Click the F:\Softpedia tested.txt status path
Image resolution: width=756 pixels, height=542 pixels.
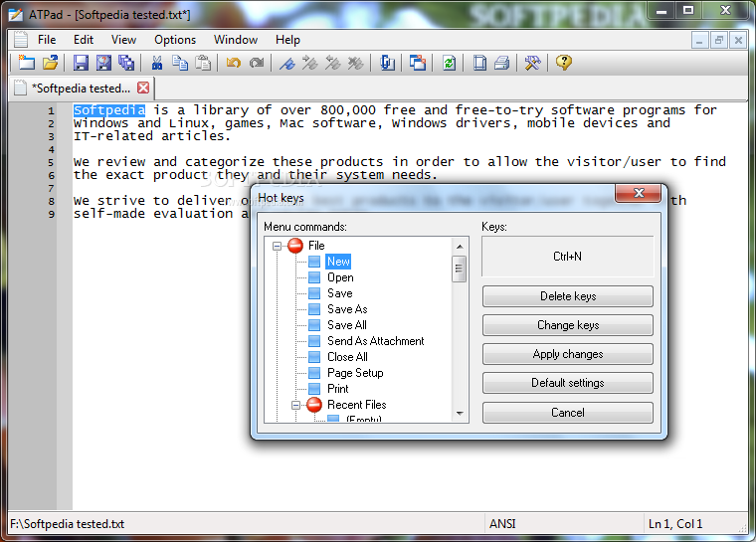coord(67,524)
